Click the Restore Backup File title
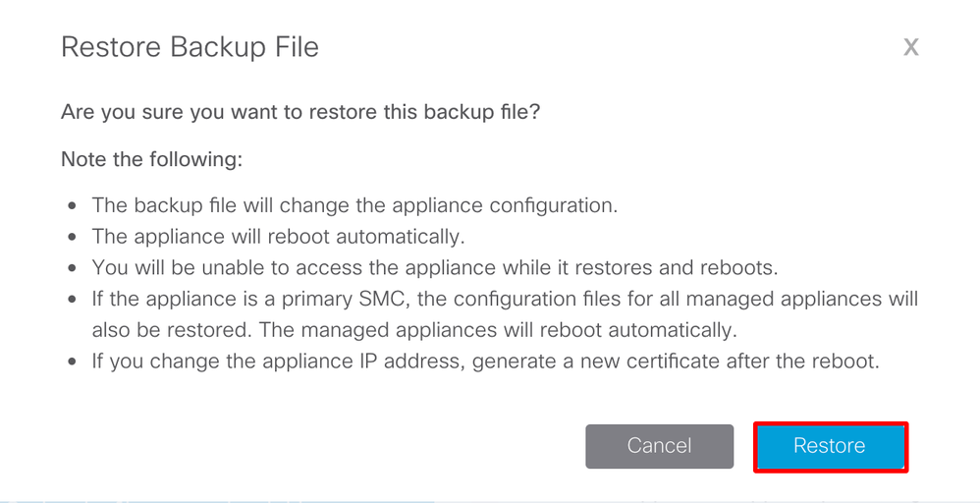 click(x=190, y=47)
